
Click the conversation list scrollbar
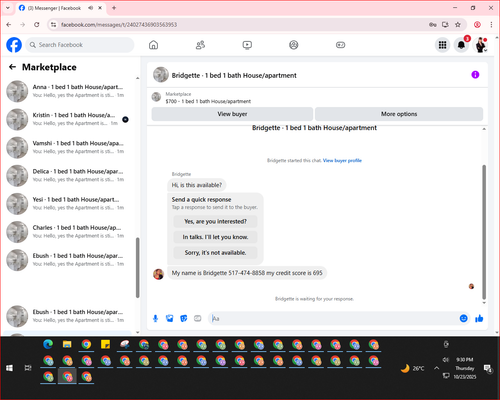tap(137, 268)
